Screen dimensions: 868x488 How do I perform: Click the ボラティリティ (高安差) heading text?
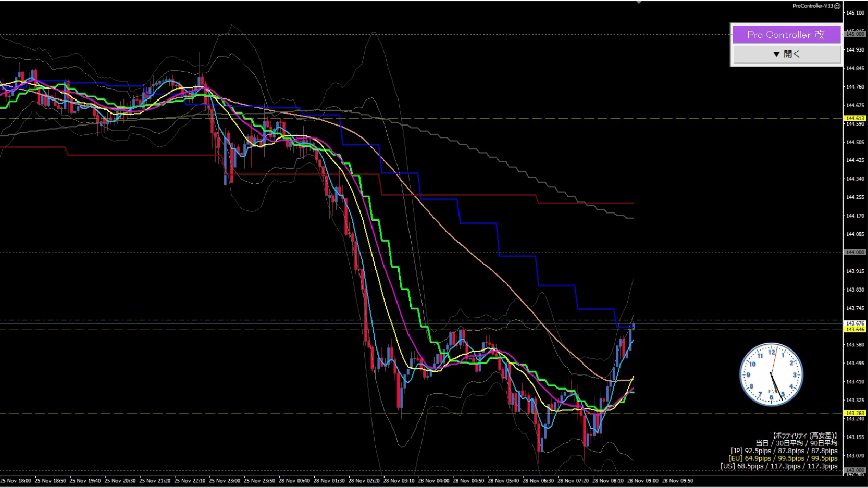805,435
